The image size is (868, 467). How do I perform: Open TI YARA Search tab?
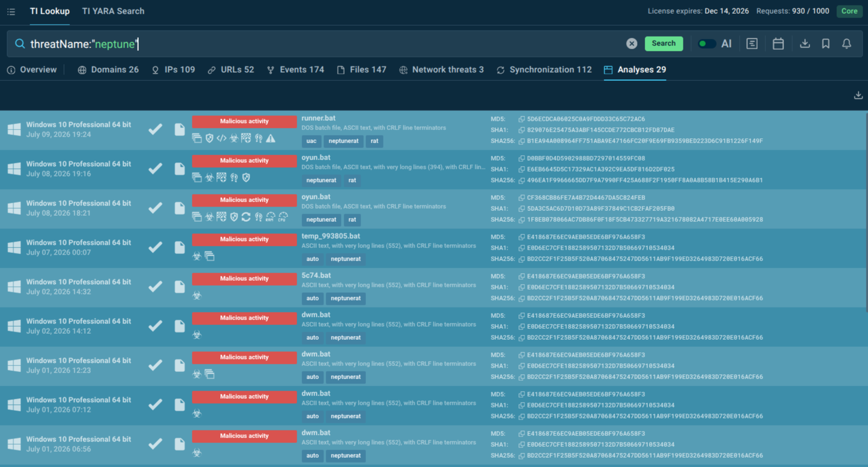tap(113, 11)
